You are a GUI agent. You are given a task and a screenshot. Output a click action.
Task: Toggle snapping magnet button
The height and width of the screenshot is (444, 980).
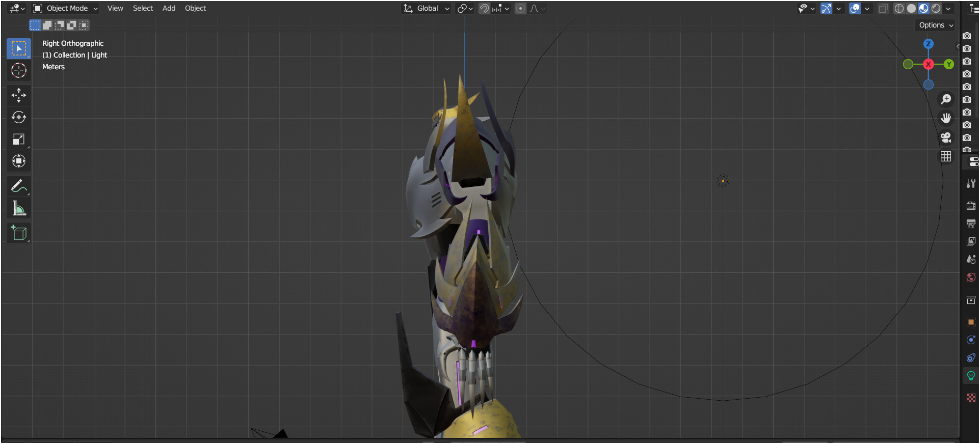(x=484, y=8)
